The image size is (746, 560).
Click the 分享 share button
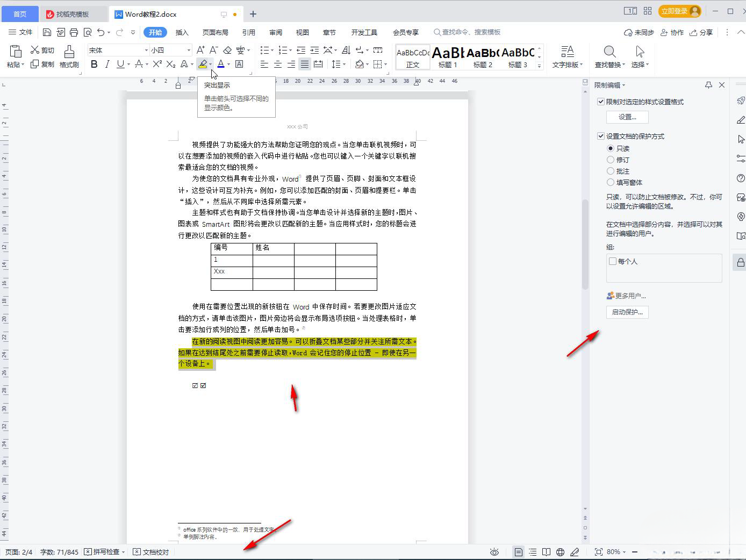click(701, 32)
